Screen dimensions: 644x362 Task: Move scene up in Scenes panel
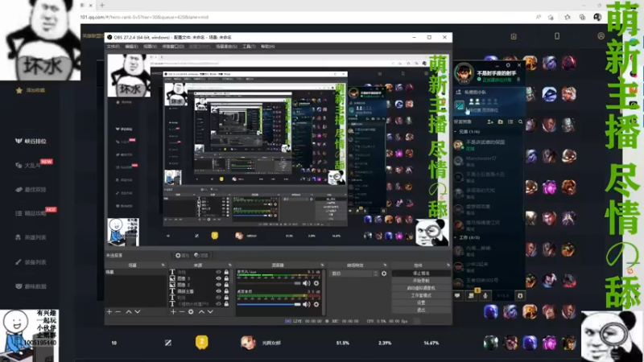tap(129, 312)
